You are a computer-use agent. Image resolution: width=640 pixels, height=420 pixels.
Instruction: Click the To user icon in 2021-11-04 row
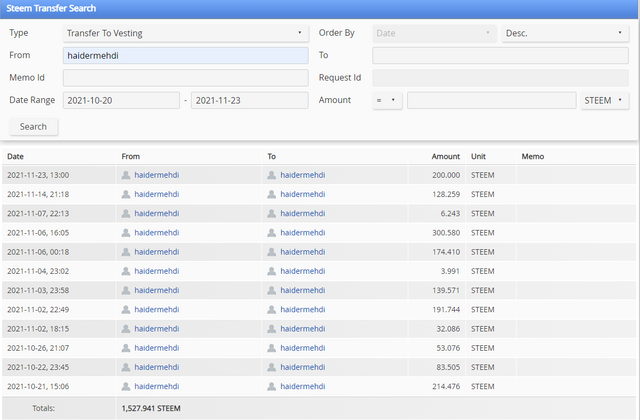271,271
